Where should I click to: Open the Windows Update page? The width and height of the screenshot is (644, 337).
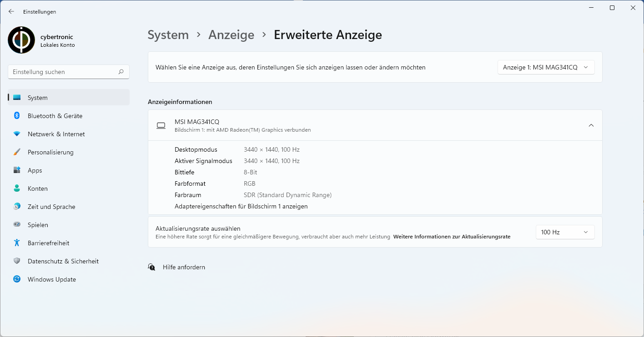[x=69, y=279]
